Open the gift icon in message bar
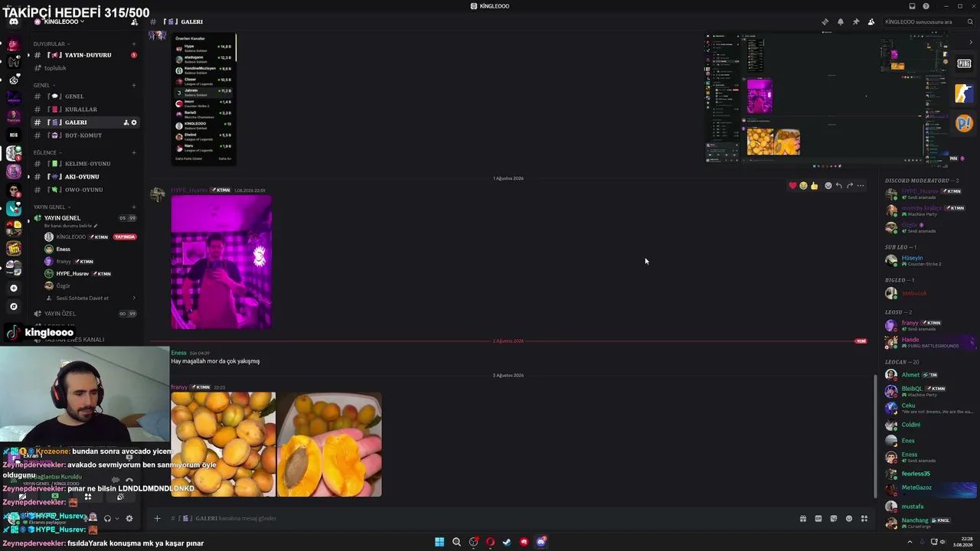Viewport: 980px width, 551px height. [x=803, y=518]
